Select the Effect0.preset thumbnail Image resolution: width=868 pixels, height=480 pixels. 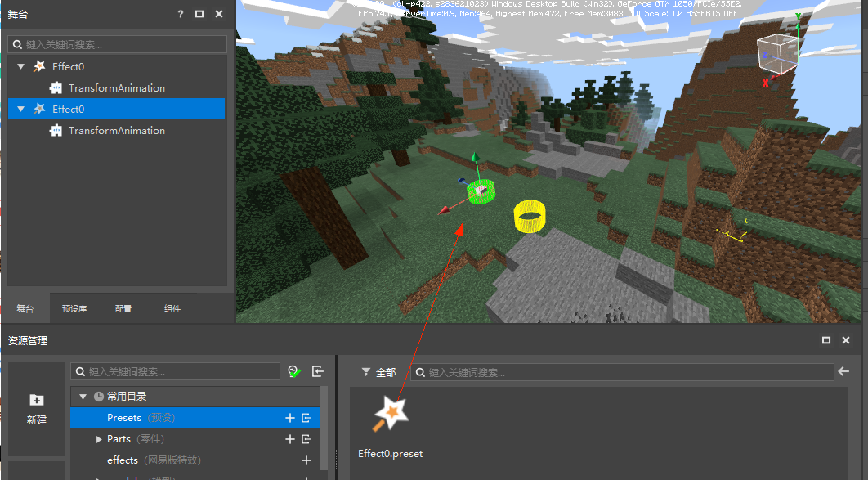click(x=390, y=414)
